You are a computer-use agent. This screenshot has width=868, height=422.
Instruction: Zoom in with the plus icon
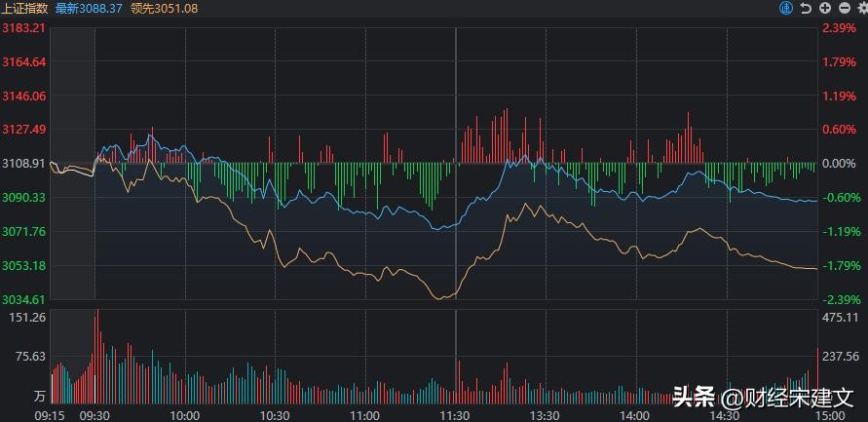(825, 8)
